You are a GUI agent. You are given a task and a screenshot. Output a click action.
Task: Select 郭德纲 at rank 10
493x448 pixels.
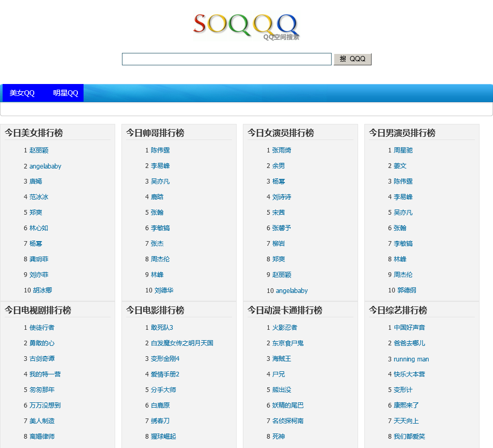(406, 290)
